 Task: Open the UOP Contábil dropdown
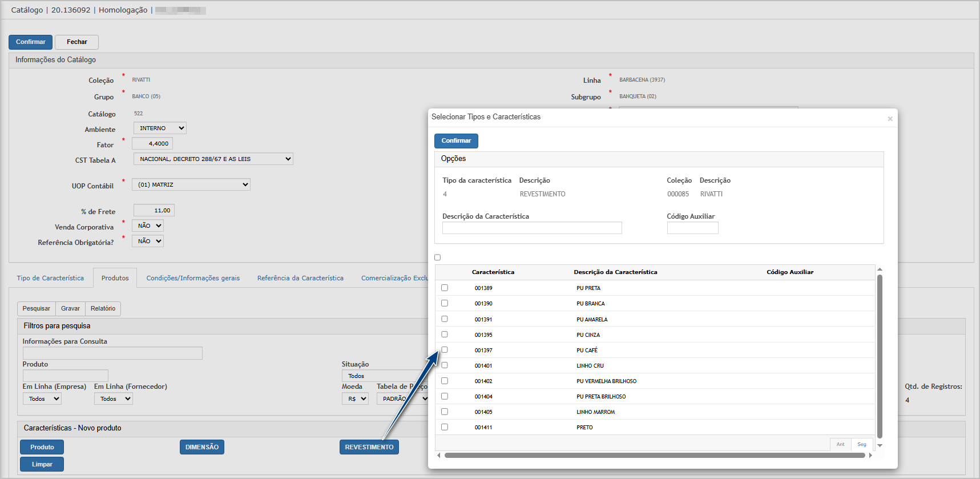tap(191, 185)
